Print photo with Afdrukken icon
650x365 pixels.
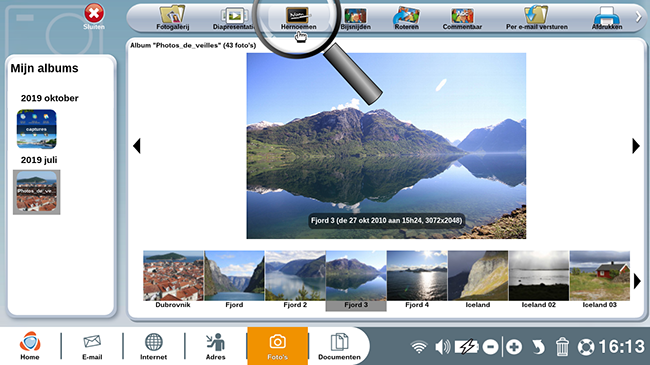607,18
